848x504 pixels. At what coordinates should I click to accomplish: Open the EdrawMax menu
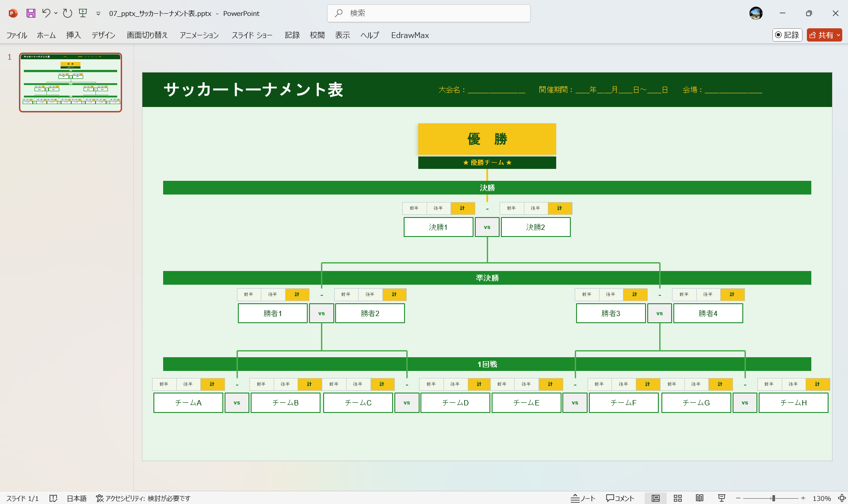pyautogui.click(x=409, y=35)
